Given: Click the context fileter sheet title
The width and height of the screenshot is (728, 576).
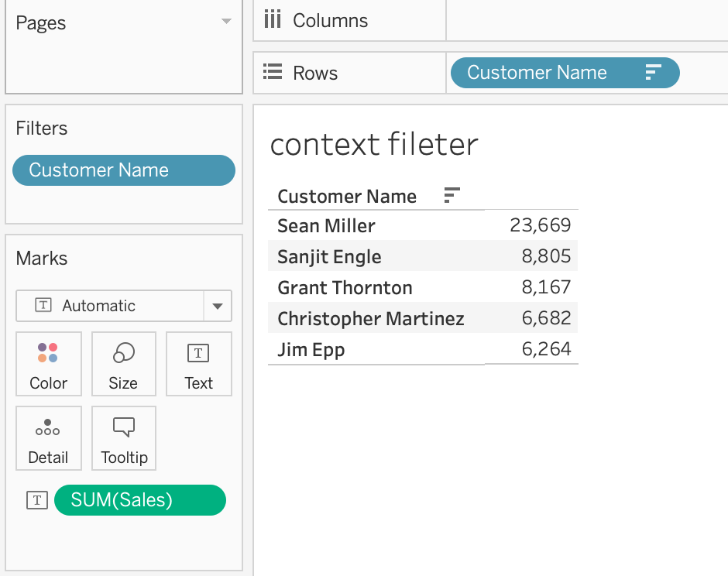Looking at the screenshot, I should tap(374, 144).
